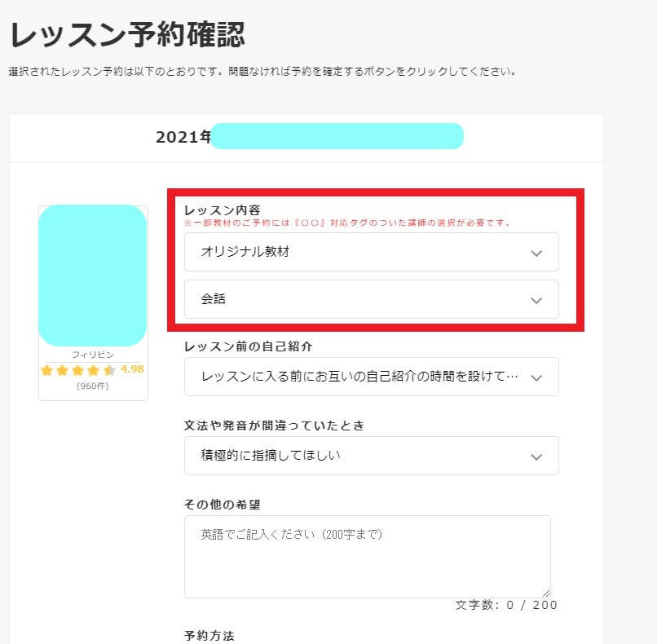Open the 会話 lesson type dropdown
657x644 pixels.
point(371,299)
